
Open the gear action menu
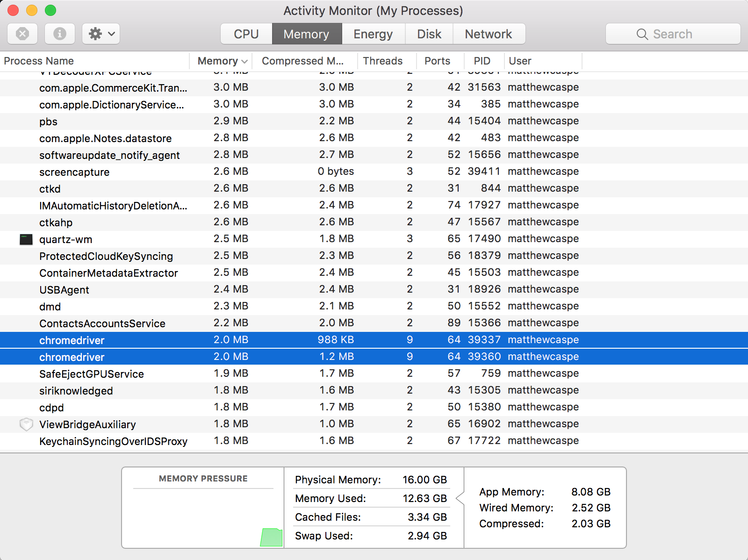point(101,34)
